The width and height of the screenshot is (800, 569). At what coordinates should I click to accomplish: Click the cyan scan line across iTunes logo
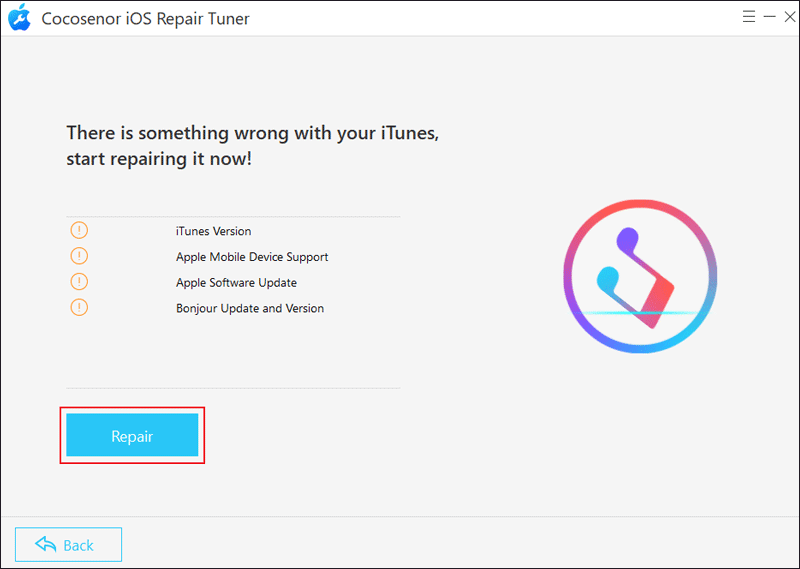[641, 312]
